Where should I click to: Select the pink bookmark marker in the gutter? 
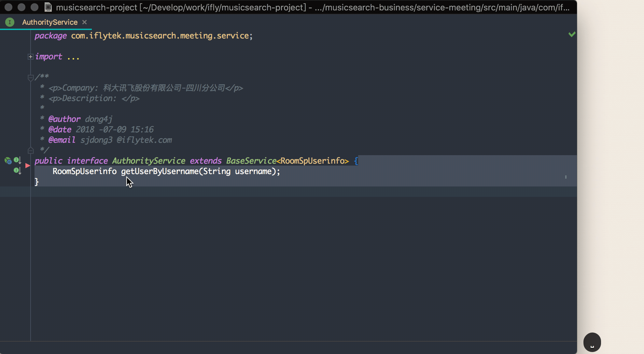point(28,166)
